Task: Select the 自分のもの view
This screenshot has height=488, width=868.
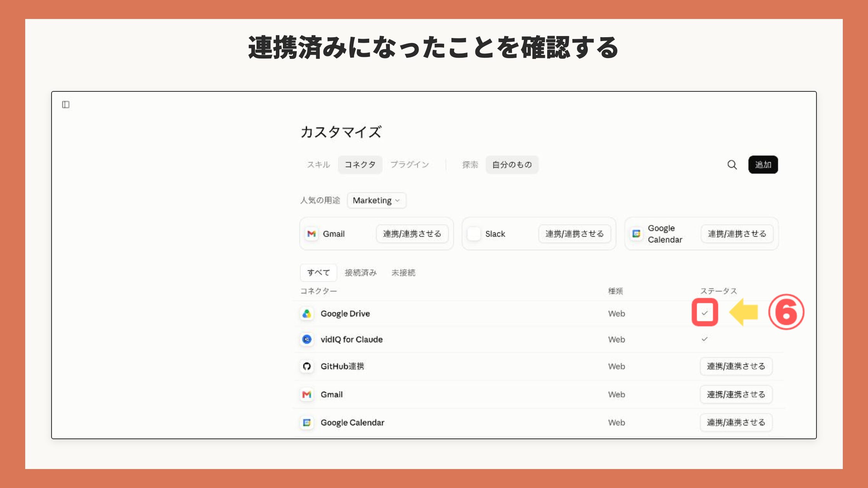Action: point(512,165)
